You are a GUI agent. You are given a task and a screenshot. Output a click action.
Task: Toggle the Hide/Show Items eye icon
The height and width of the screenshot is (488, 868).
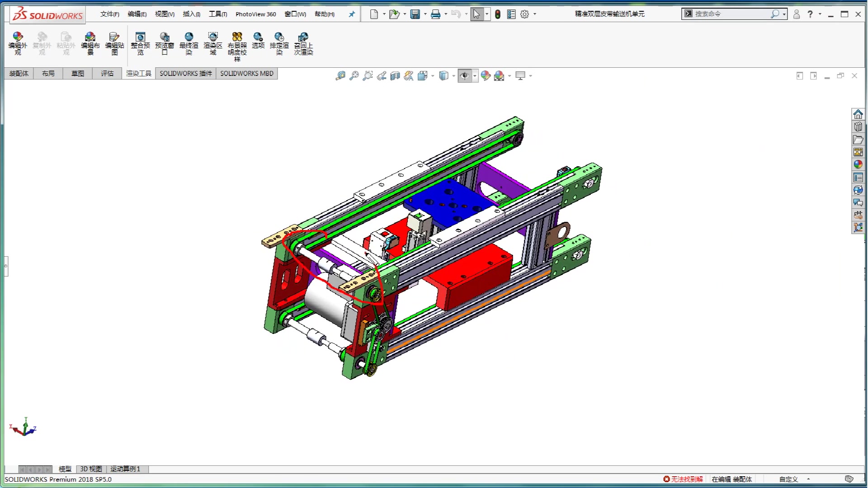pos(466,75)
